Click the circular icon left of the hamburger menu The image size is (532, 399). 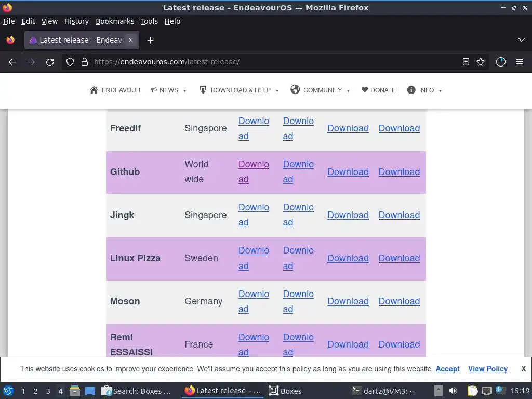pos(501,62)
